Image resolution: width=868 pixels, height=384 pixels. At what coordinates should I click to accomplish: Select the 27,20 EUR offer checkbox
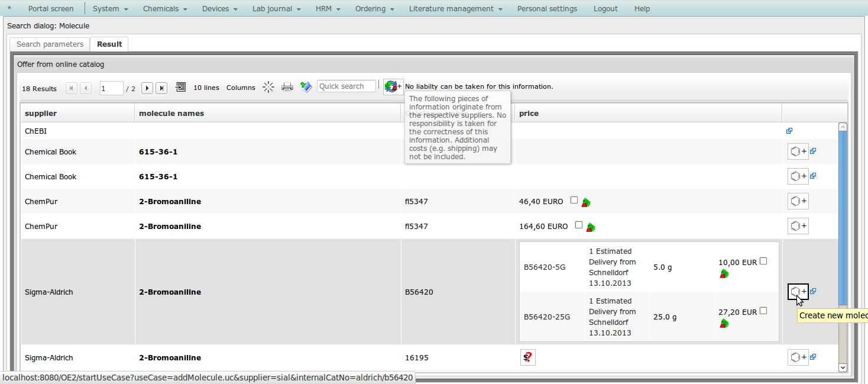point(763,311)
